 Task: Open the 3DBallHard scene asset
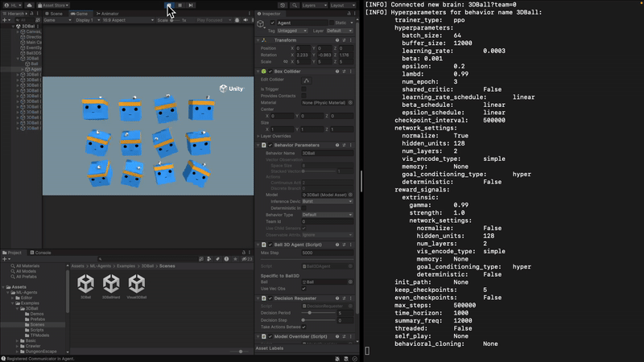[111, 286]
